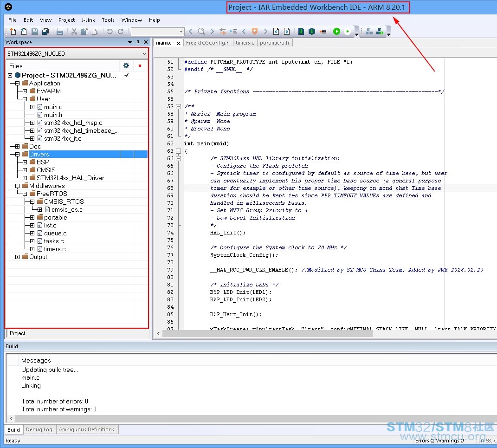Click the Copy toolbar icon
The image size is (497, 448).
84,32
